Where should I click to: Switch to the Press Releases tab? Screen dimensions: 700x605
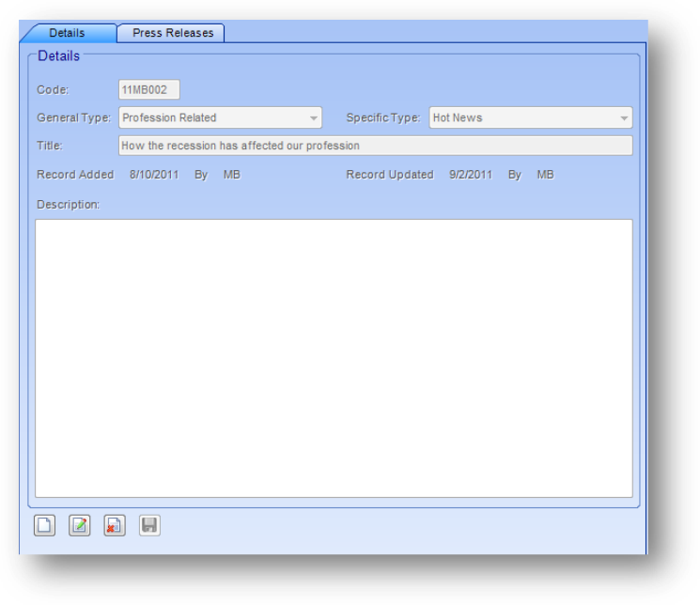[x=172, y=33]
